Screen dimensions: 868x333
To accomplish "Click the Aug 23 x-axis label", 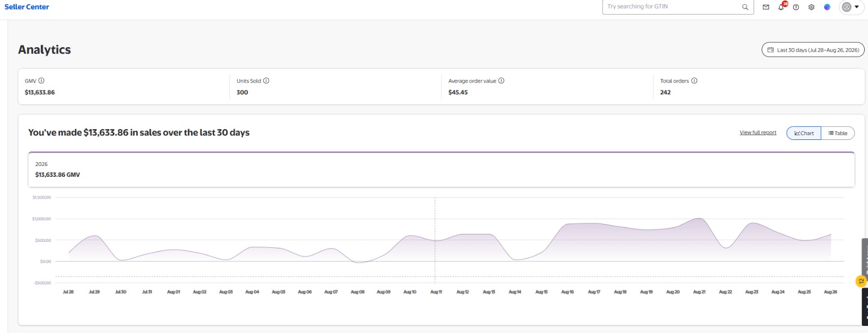I will point(752,292).
